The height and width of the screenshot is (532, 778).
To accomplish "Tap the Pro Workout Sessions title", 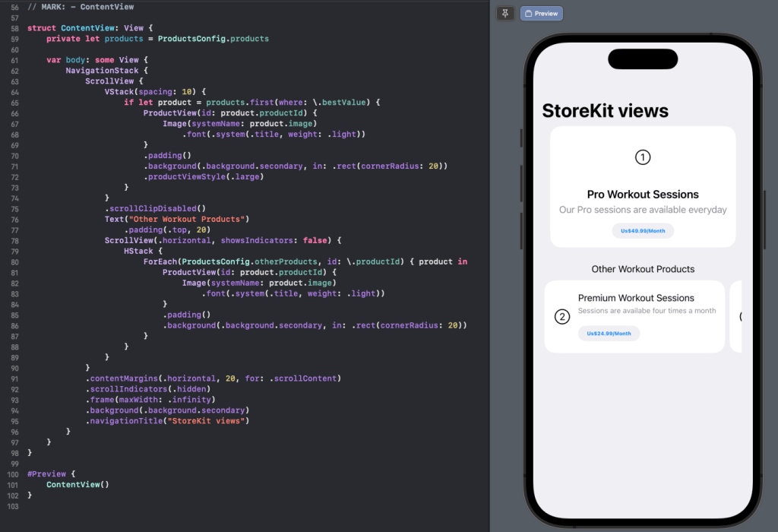I will pyautogui.click(x=643, y=195).
